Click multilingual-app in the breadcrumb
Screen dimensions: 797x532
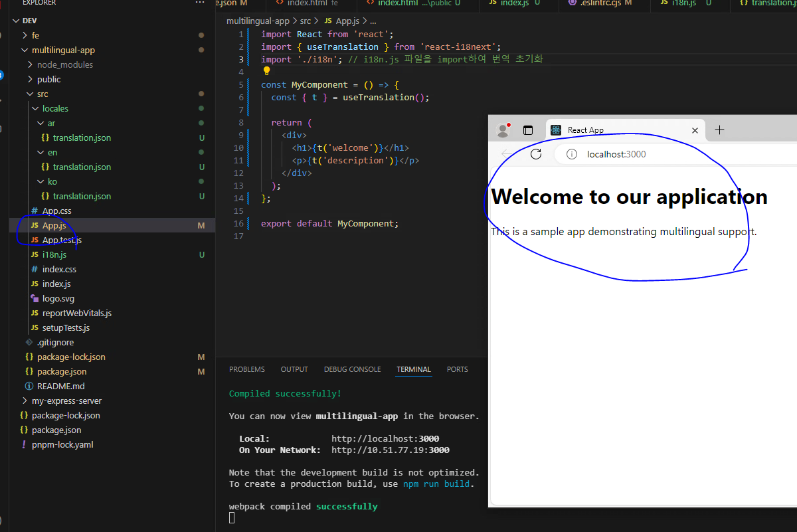click(x=258, y=21)
